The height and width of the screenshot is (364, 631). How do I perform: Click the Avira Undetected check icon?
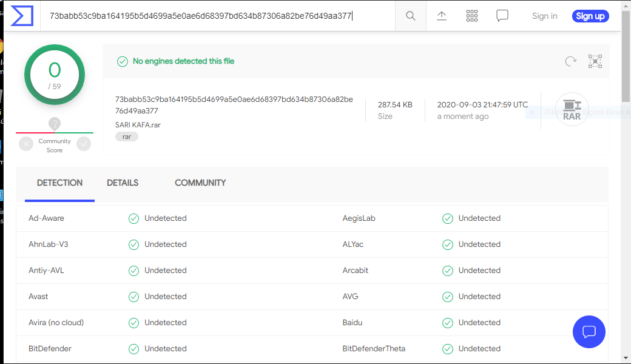[x=133, y=323]
